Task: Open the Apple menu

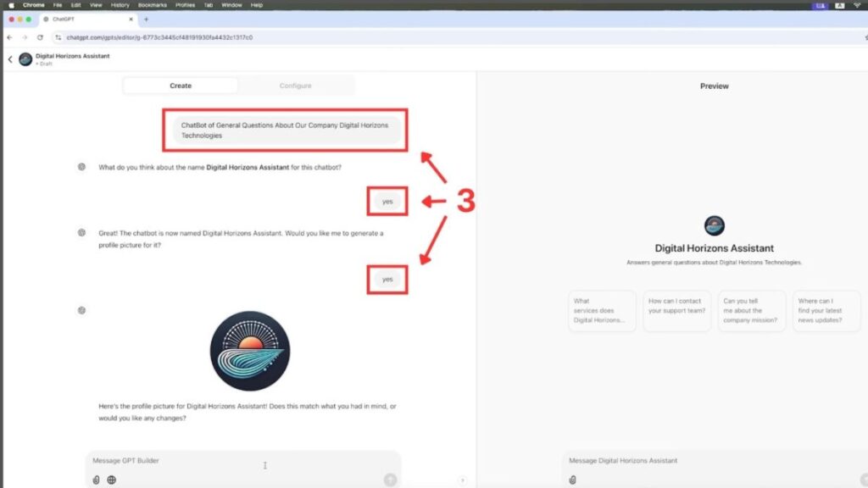Action: click(x=11, y=5)
